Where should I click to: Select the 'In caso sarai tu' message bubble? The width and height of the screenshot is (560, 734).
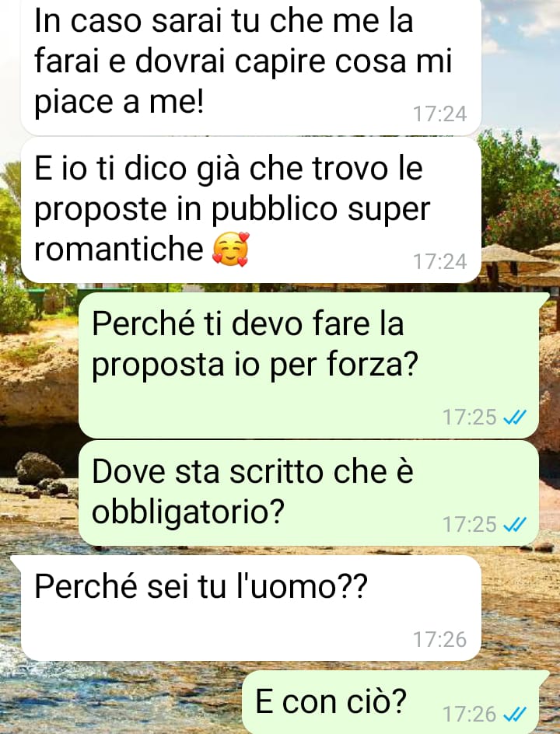251,66
